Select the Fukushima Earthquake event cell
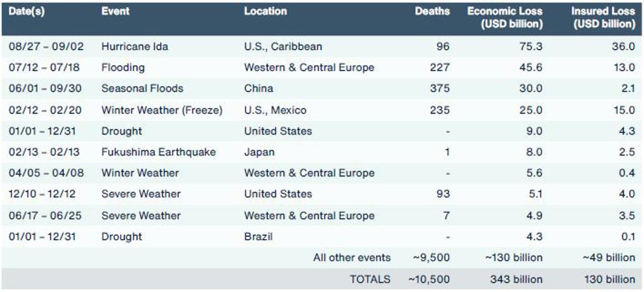Image resolution: width=644 pixels, height=292 pixels. tap(158, 152)
